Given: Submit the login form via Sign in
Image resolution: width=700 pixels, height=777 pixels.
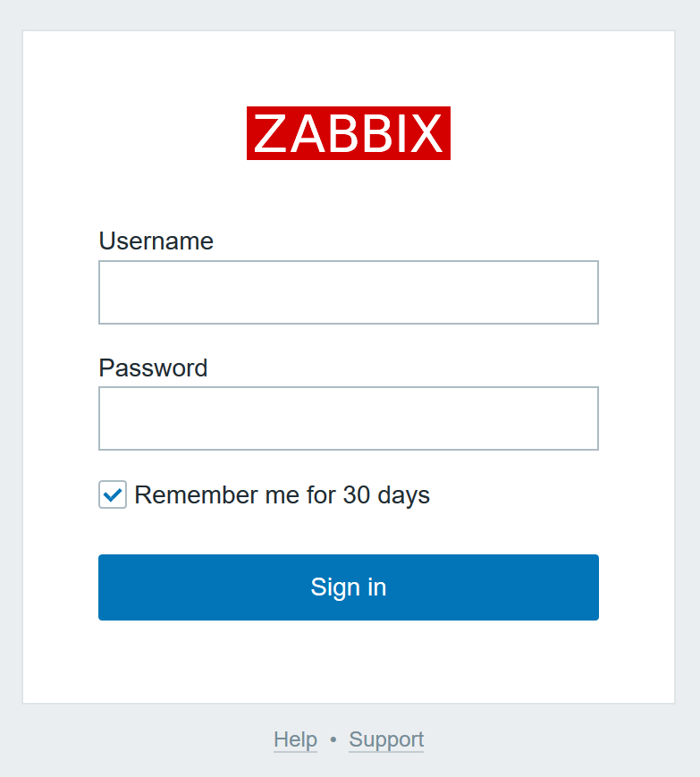Looking at the screenshot, I should point(348,587).
